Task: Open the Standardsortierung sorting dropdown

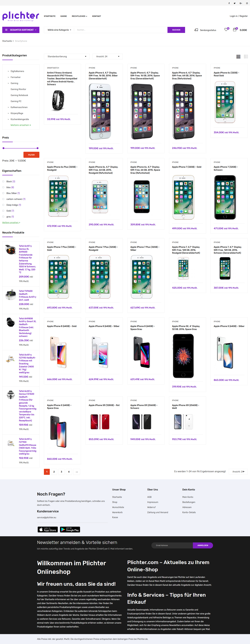Action: tap(67, 56)
